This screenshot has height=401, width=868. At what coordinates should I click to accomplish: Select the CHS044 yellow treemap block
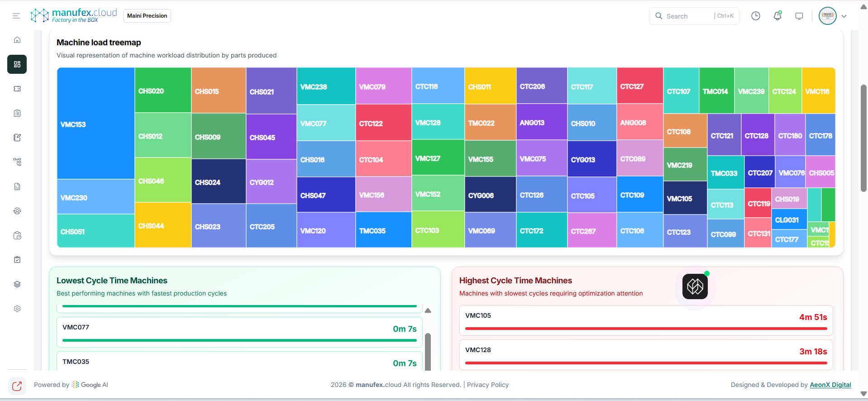[x=163, y=225]
